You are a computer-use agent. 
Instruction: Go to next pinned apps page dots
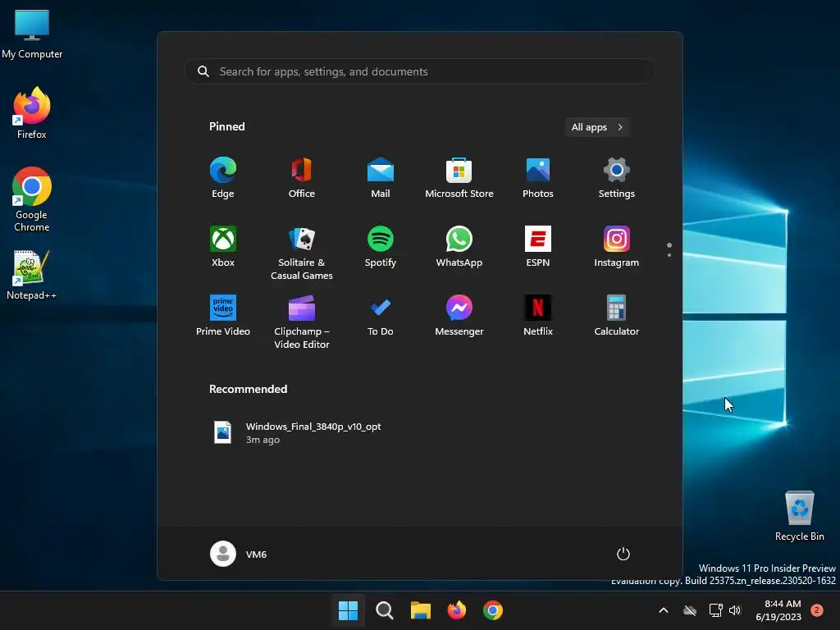click(x=669, y=249)
